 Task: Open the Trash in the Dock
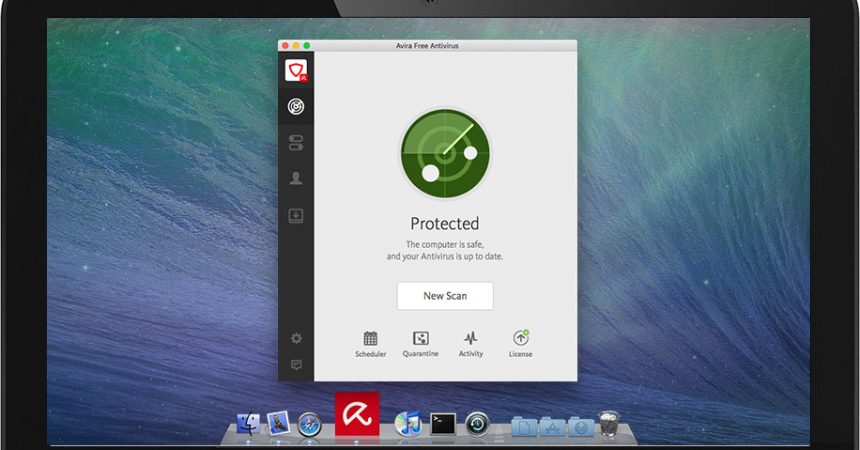[x=609, y=424]
